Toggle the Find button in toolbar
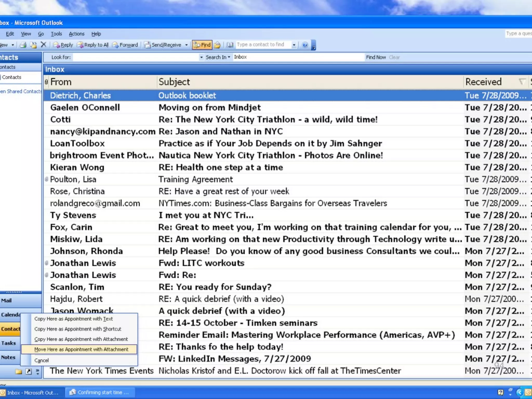 coord(202,45)
